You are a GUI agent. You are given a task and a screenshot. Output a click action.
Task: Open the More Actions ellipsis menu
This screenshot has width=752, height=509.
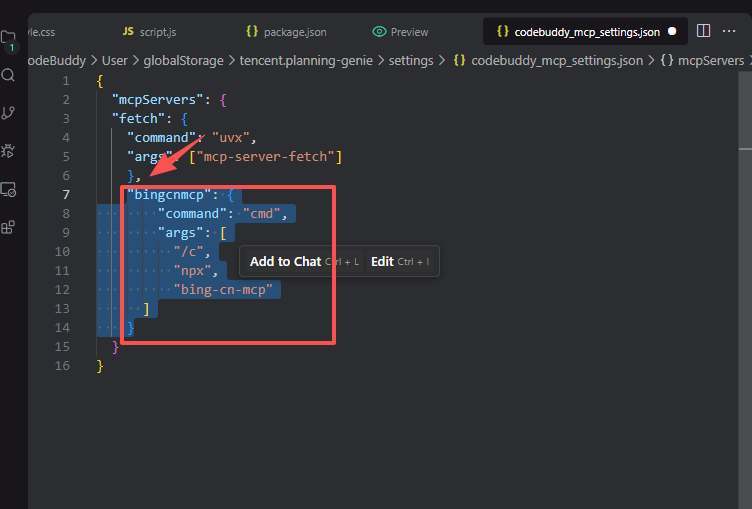coord(729,31)
